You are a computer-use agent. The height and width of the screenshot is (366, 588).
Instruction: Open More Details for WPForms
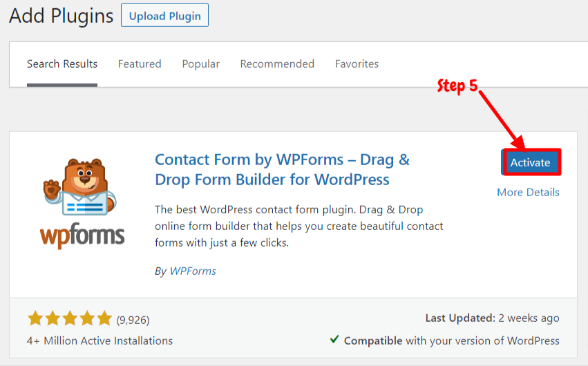point(528,192)
